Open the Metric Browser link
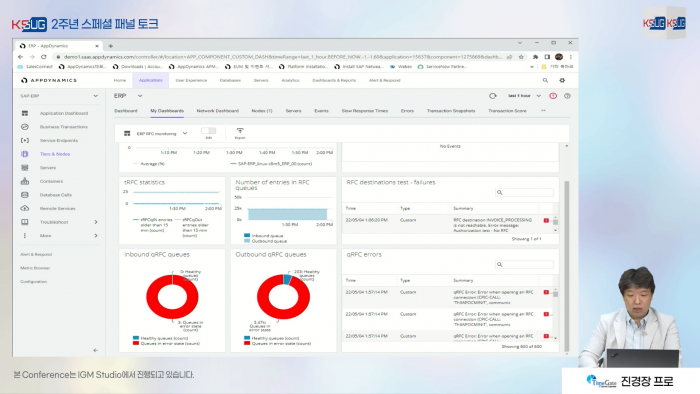700x394 pixels. pos(35,268)
